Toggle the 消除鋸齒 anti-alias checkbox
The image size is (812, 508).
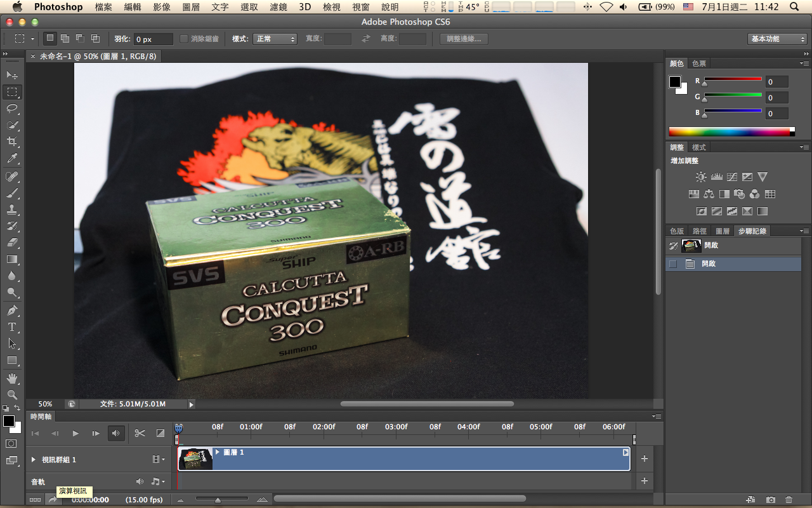coord(184,39)
